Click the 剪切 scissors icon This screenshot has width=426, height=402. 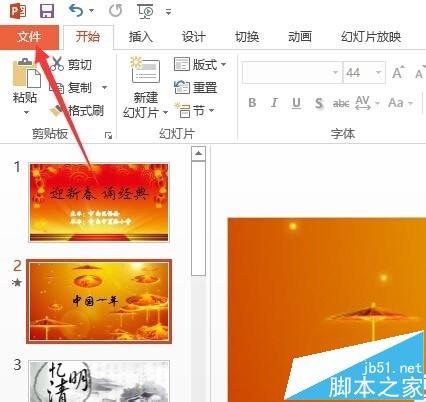(x=56, y=64)
